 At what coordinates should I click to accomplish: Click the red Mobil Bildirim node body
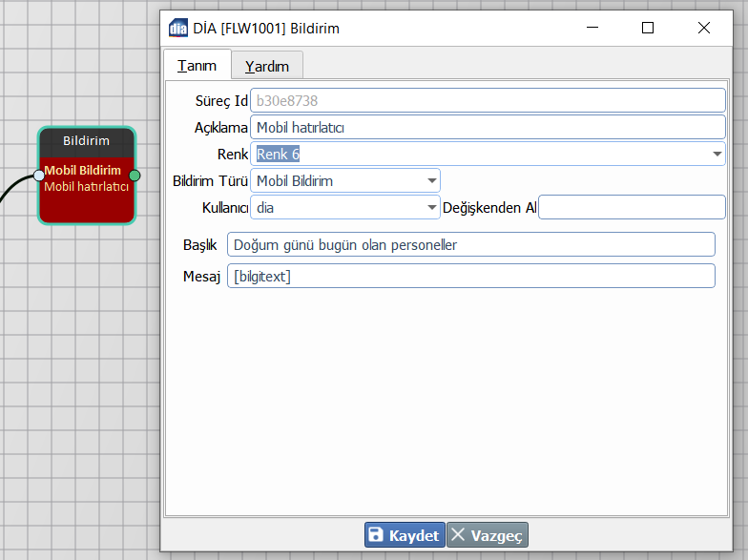click(86, 202)
